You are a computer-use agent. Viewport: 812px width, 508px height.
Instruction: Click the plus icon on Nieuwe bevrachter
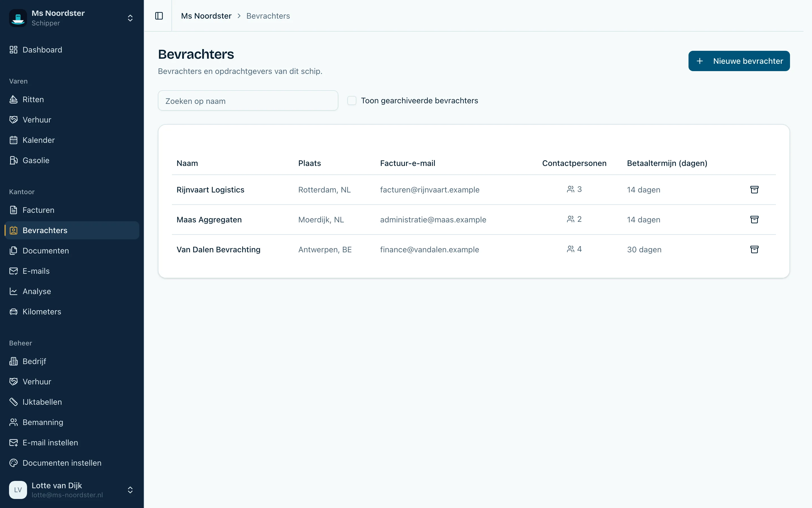coord(700,61)
